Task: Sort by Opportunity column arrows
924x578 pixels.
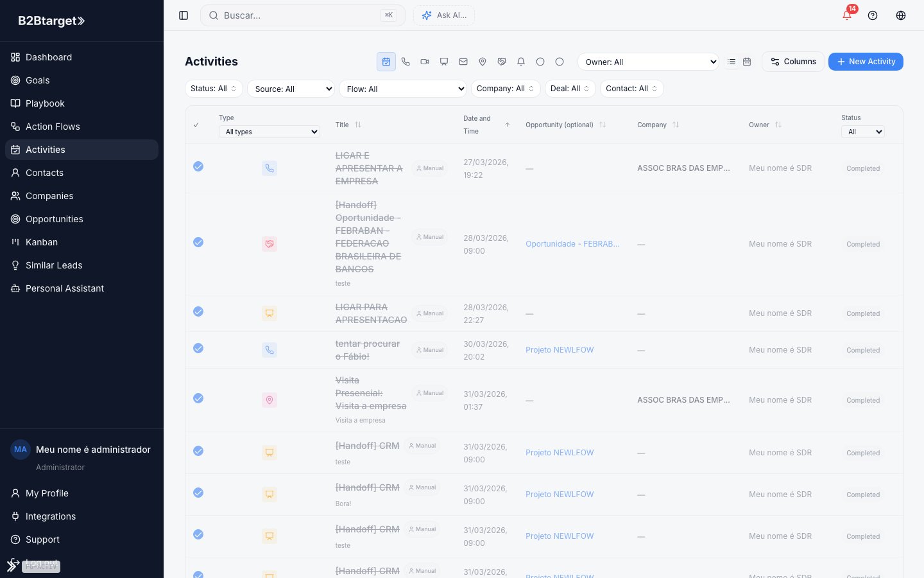Action: tap(603, 125)
